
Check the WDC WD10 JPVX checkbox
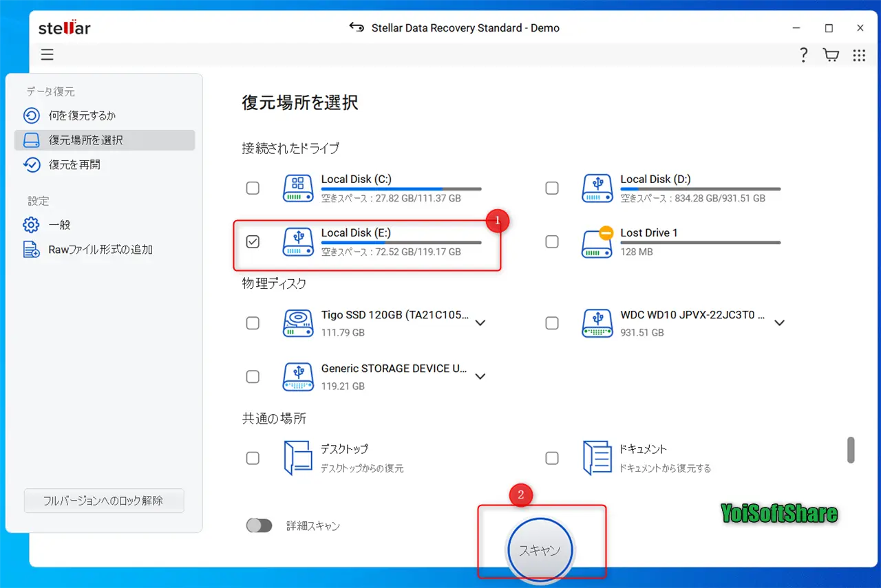(552, 323)
